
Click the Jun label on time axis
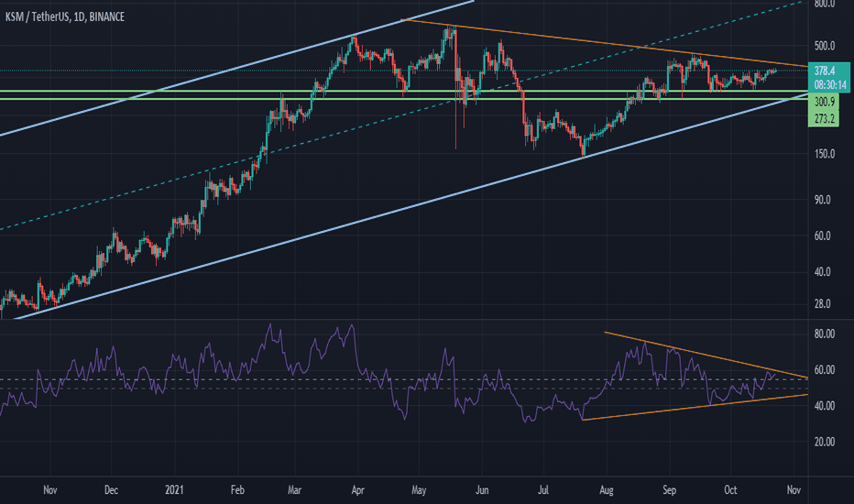(482, 490)
